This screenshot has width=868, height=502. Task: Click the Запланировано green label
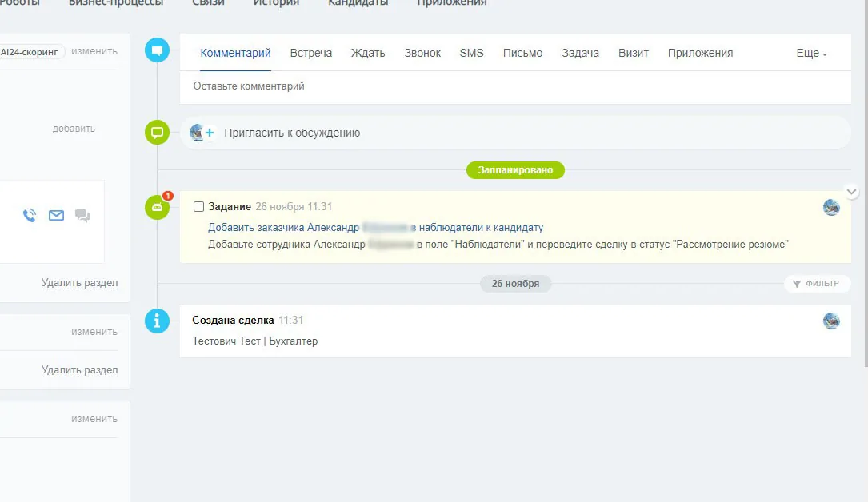click(x=515, y=170)
